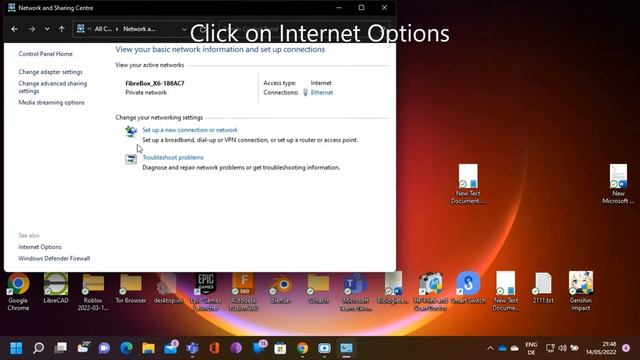Select the 2111.txt file on desktop
640x360 pixels.
[x=543, y=288]
